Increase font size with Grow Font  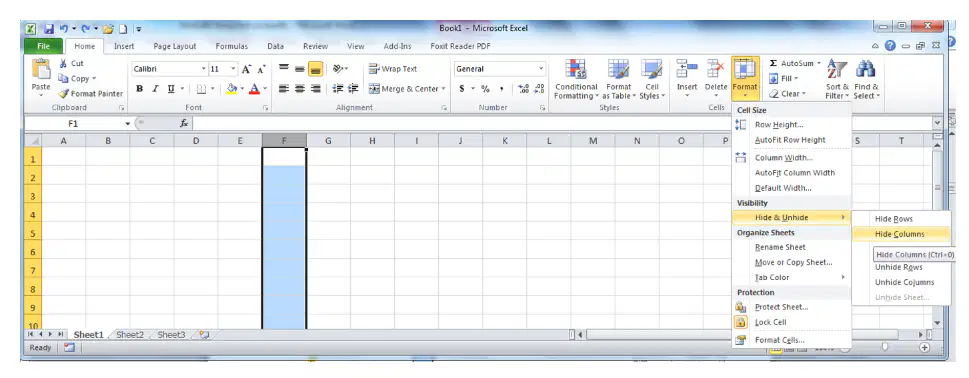click(247, 69)
